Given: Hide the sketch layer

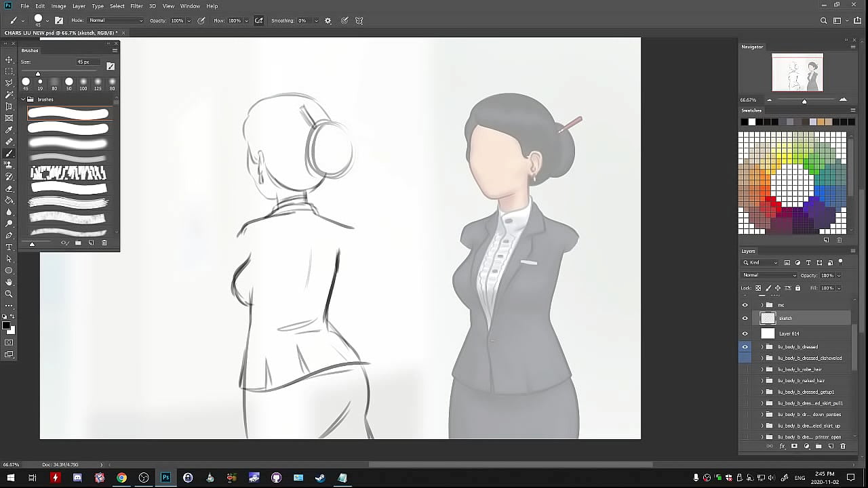Looking at the screenshot, I should click(x=745, y=318).
